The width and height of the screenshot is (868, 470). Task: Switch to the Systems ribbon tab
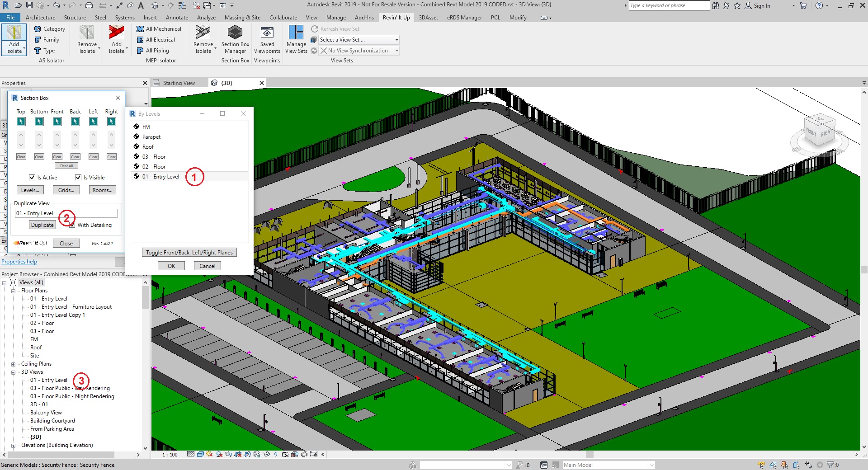click(125, 18)
